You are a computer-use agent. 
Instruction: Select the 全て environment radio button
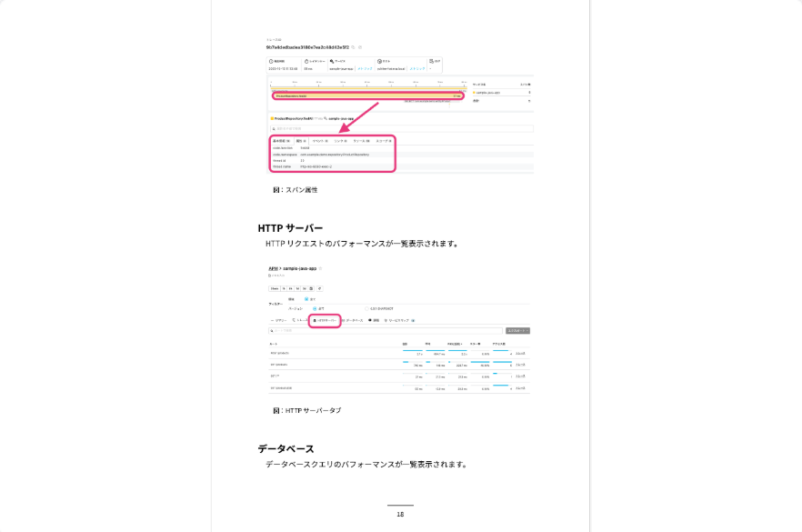tap(306, 299)
